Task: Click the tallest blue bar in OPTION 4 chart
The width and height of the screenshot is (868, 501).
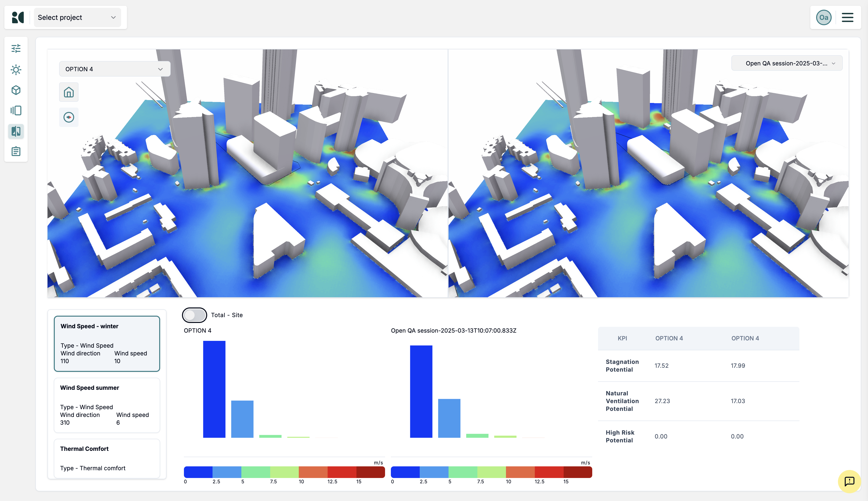Action: pyautogui.click(x=214, y=389)
